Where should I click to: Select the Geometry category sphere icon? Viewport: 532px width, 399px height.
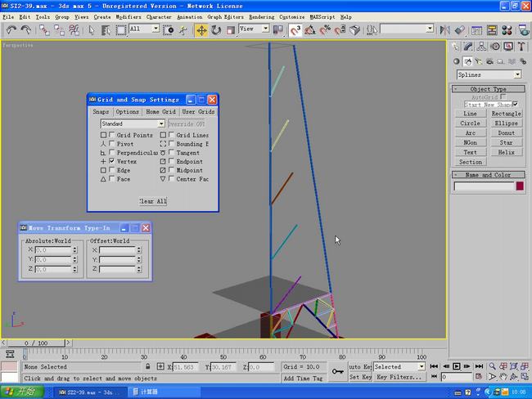[x=457, y=61]
